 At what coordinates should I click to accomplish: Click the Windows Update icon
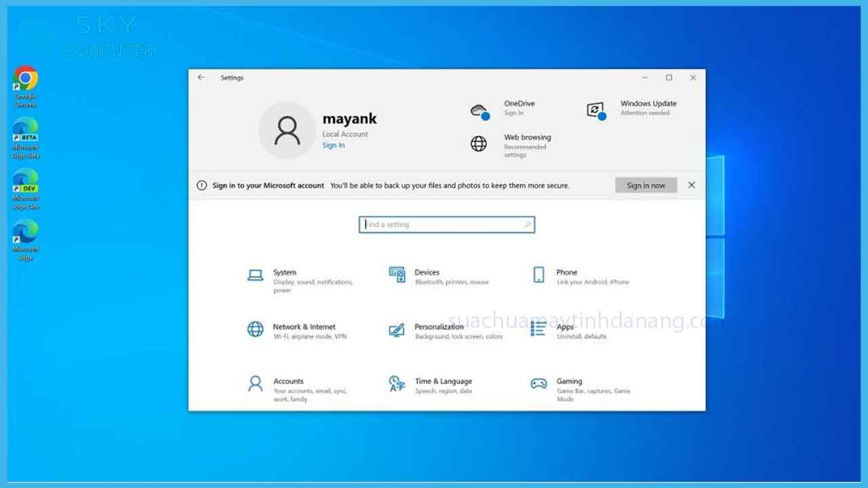(x=595, y=110)
